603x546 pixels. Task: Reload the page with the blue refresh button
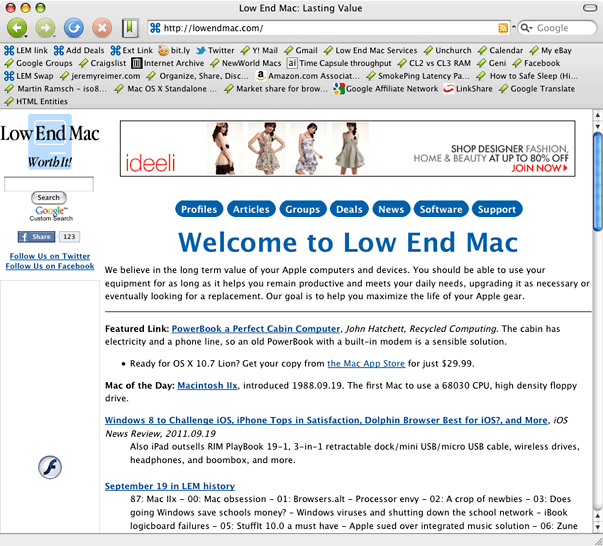[x=74, y=28]
